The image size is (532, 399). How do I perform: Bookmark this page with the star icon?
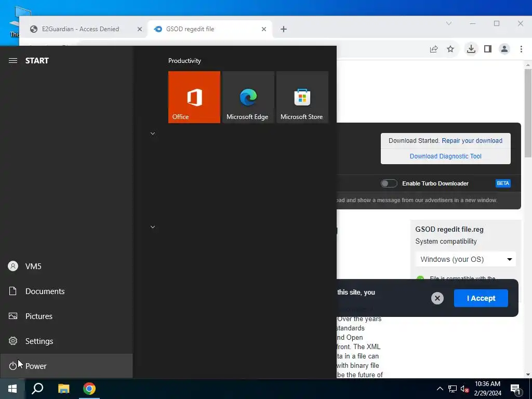450,49
